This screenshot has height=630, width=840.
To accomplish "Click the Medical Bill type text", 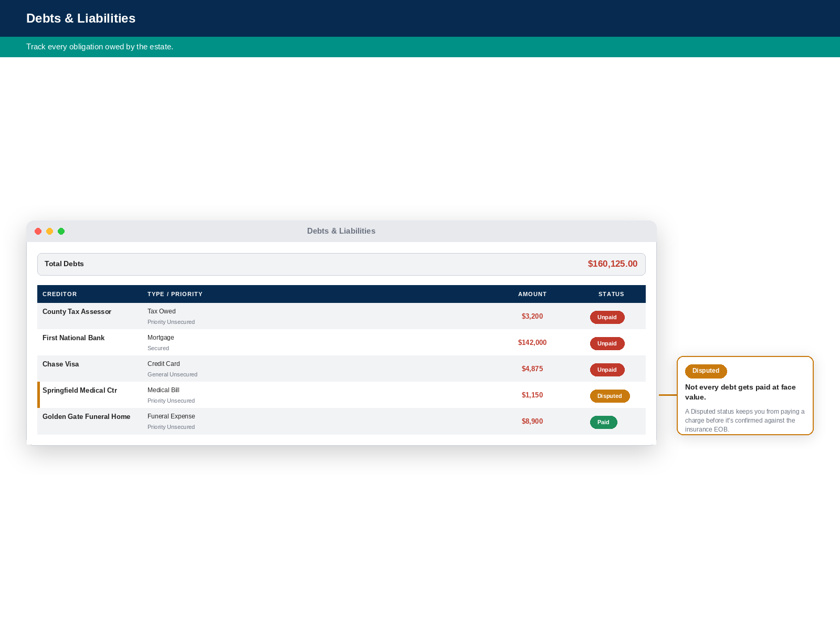I will (x=163, y=390).
